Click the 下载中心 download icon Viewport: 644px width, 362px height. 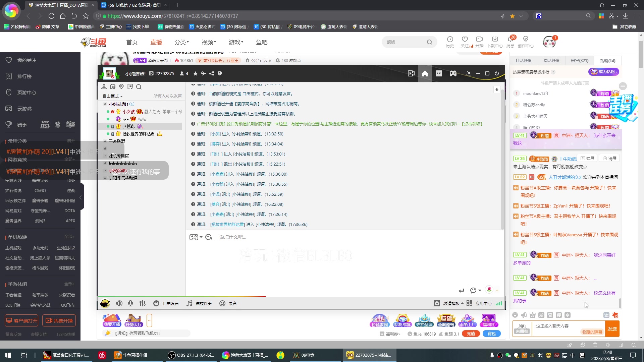[x=495, y=42]
